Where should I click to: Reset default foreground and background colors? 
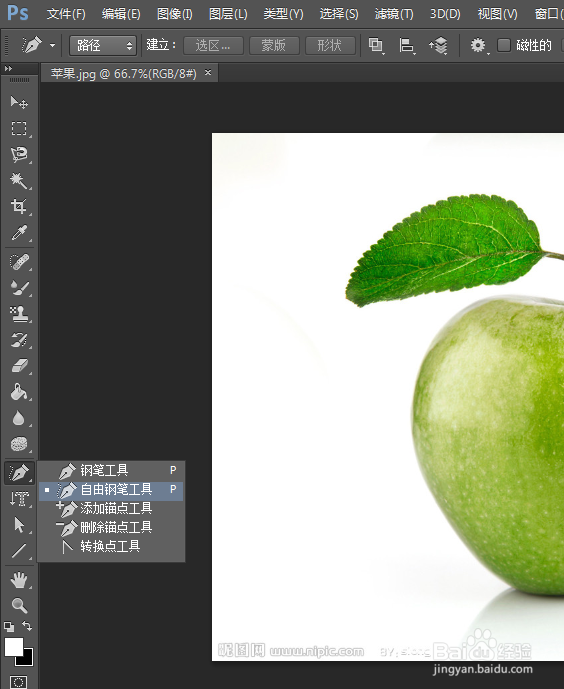coord(9,627)
